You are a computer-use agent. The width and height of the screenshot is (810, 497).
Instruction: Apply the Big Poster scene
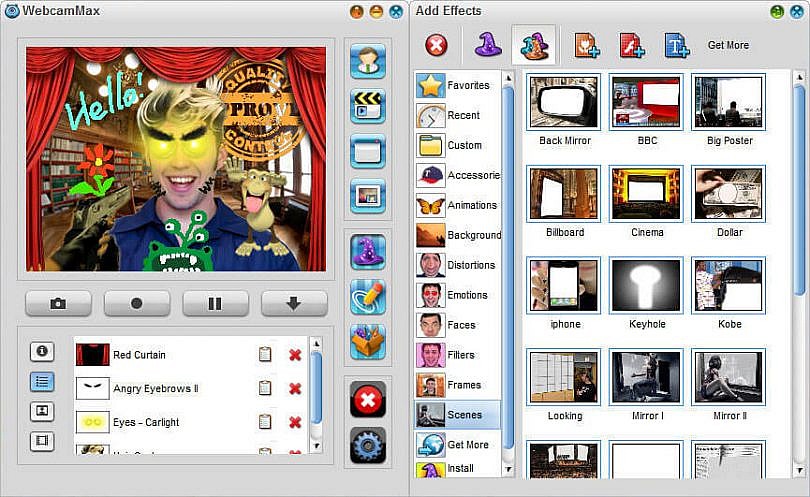729,102
